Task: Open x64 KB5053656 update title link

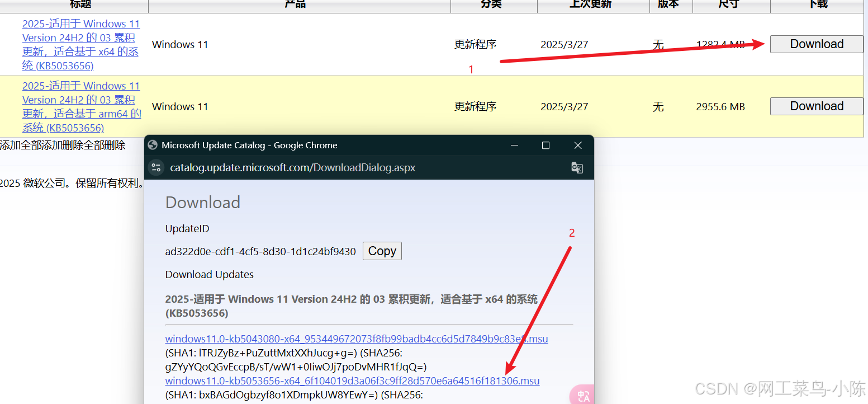Action: pos(80,45)
